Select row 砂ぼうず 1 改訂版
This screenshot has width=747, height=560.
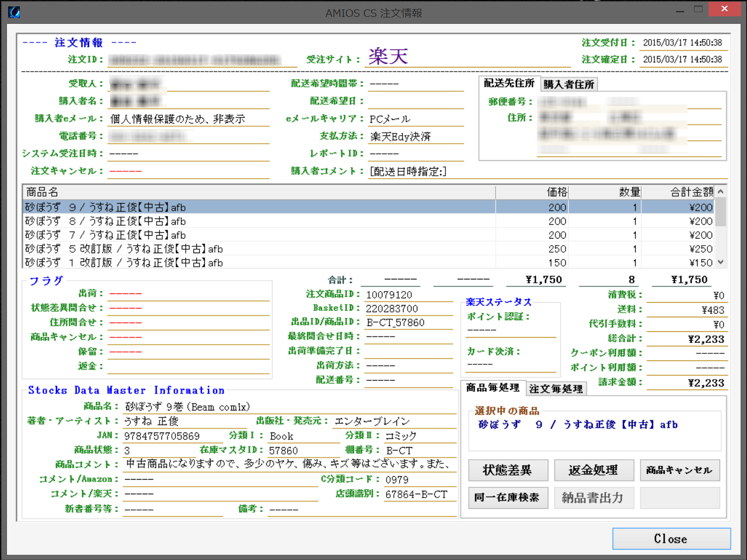coord(369,263)
